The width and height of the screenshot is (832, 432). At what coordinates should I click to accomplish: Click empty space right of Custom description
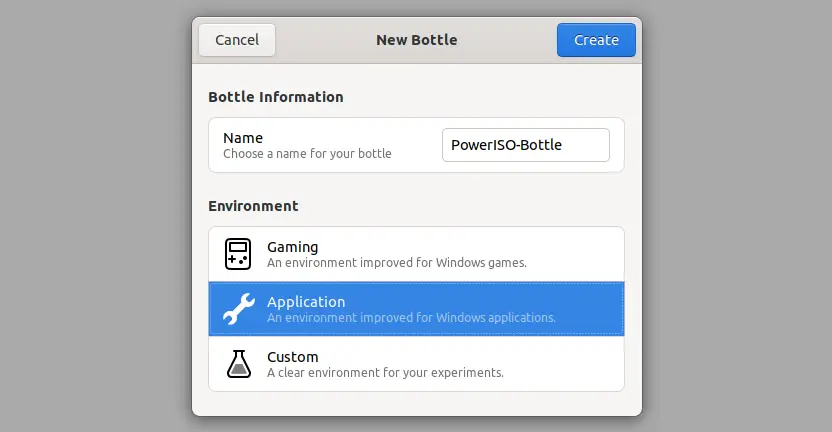(x=564, y=364)
